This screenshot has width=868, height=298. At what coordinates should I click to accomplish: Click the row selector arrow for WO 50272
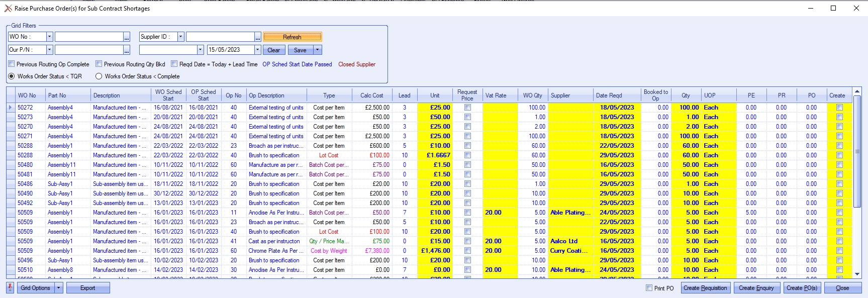click(11, 108)
